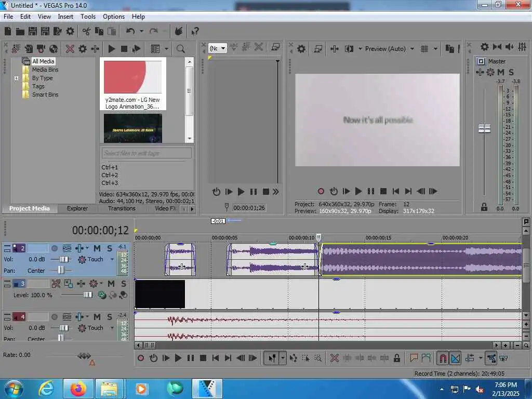Toggle Loop Playback in timeline transport
The height and width of the screenshot is (399, 532).
point(153,358)
